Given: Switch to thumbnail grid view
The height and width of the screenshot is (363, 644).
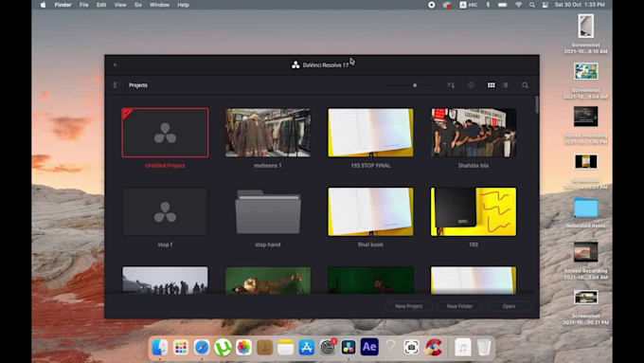Looking at the screenshot, I should 492,85.
